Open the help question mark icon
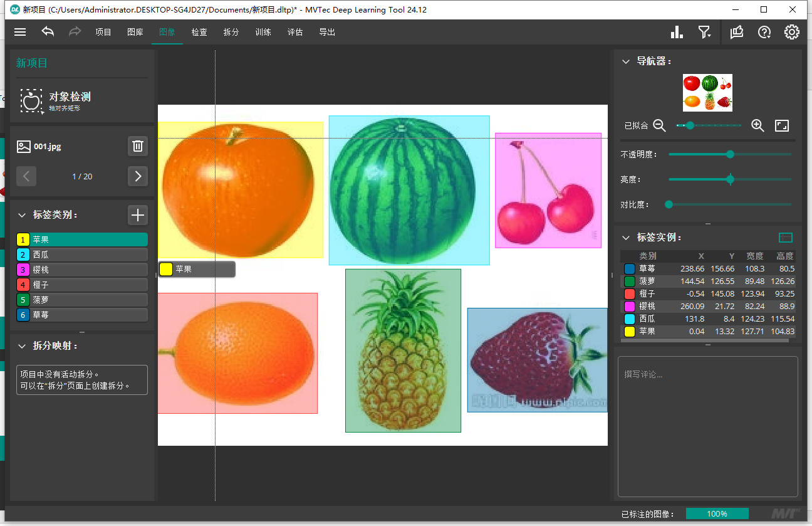 tap(764, 32)
